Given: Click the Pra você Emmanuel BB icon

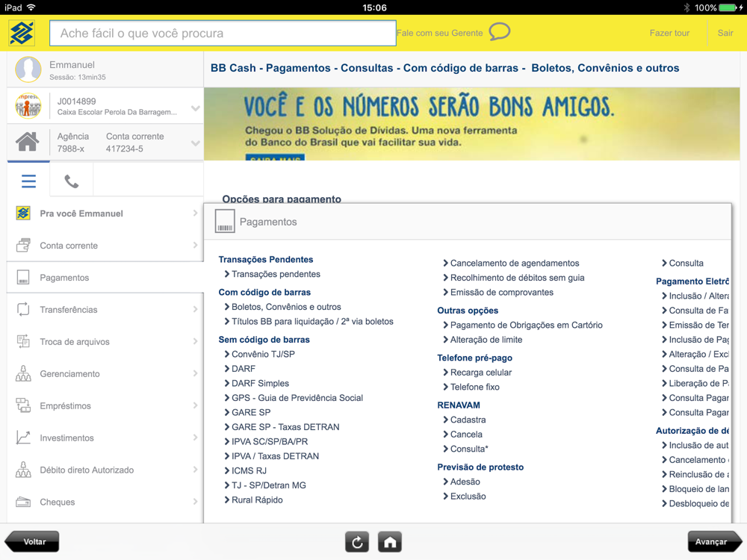Looking at the screenshot, I should click(x=23, y=214).
